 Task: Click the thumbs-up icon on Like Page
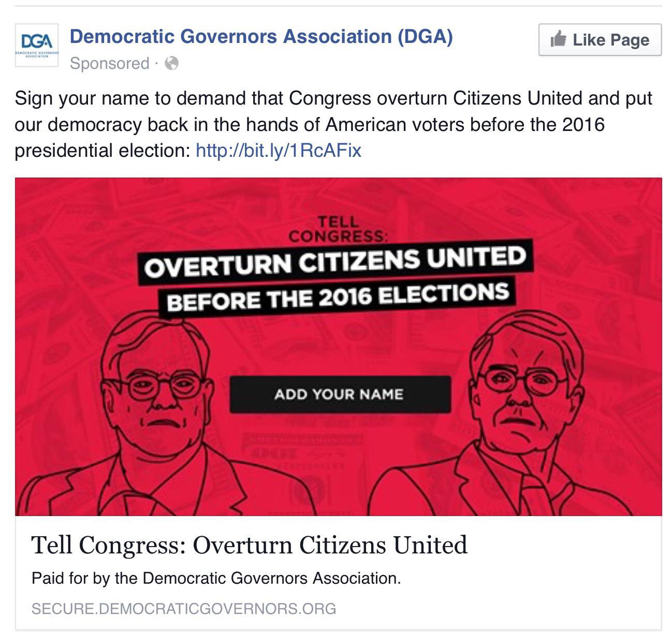click(x=558, y=39)
